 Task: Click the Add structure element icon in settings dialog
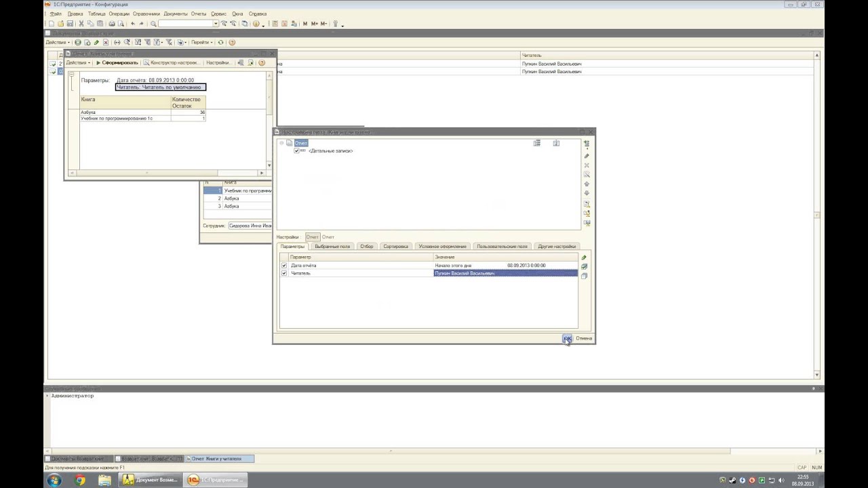pos(587,144)
